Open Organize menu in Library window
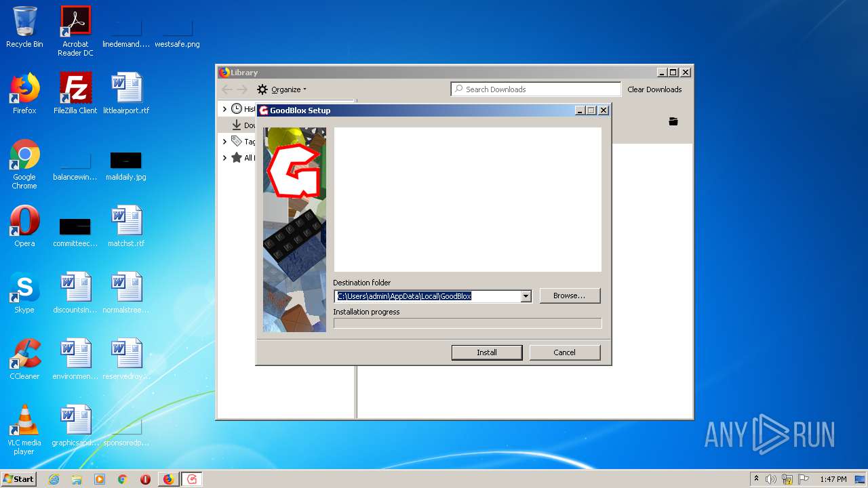The image size is (868, 488). (281, 89)
